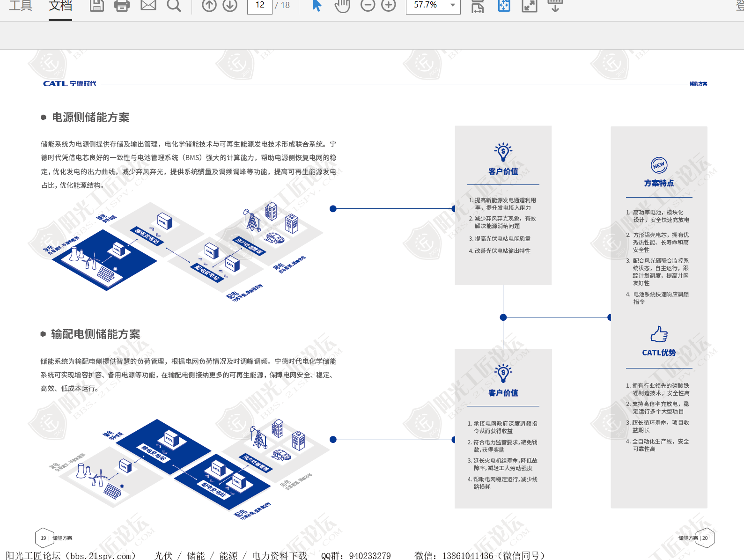Click page number 19 footer badge
Image resolution: width=744 pixels, height=560 pixels.
(x=44, y=538)
